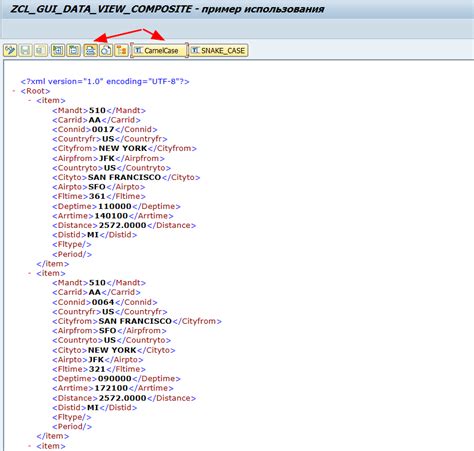Click the collapse-all nodes toolbar icon

[x=73, y=51]
